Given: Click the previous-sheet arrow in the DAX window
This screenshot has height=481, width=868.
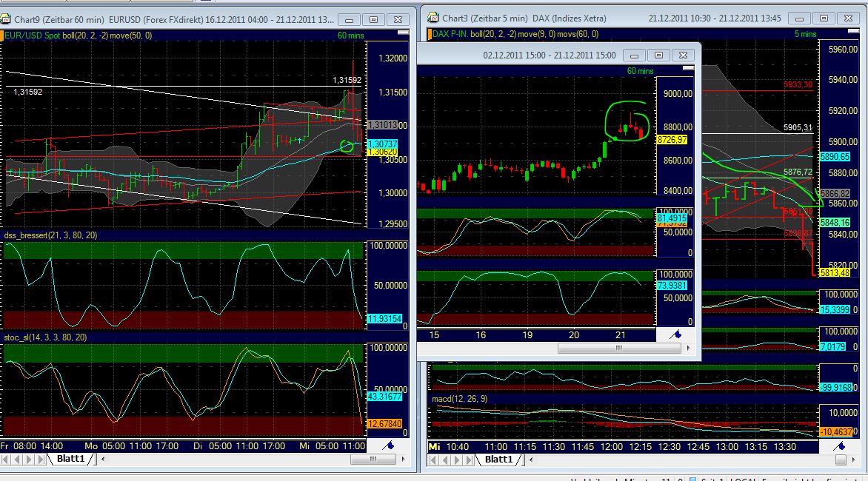Looking at the screenshot, I should point(446,460).
